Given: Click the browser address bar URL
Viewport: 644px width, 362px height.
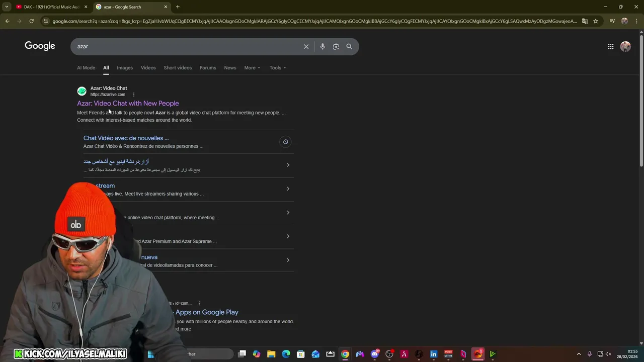Looking at the screenshot, I should click(314, 21).
